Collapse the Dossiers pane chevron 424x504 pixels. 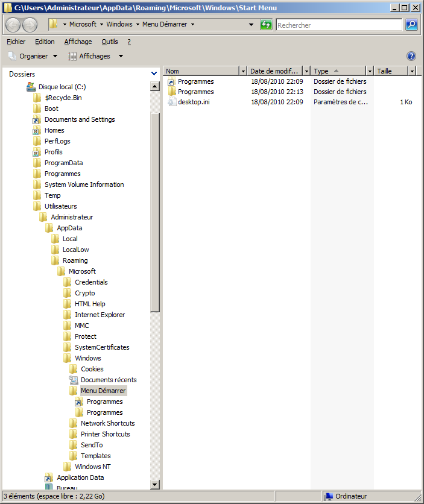(154, 74)
